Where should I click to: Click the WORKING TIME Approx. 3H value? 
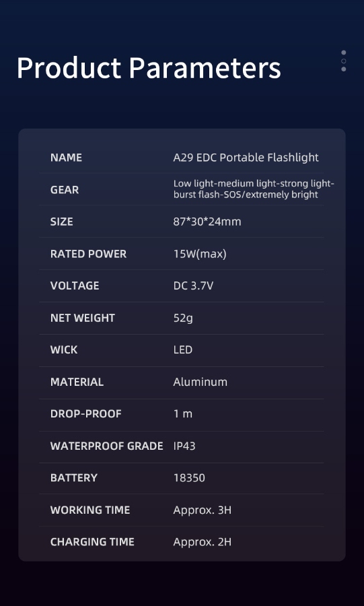click(203, 510)
